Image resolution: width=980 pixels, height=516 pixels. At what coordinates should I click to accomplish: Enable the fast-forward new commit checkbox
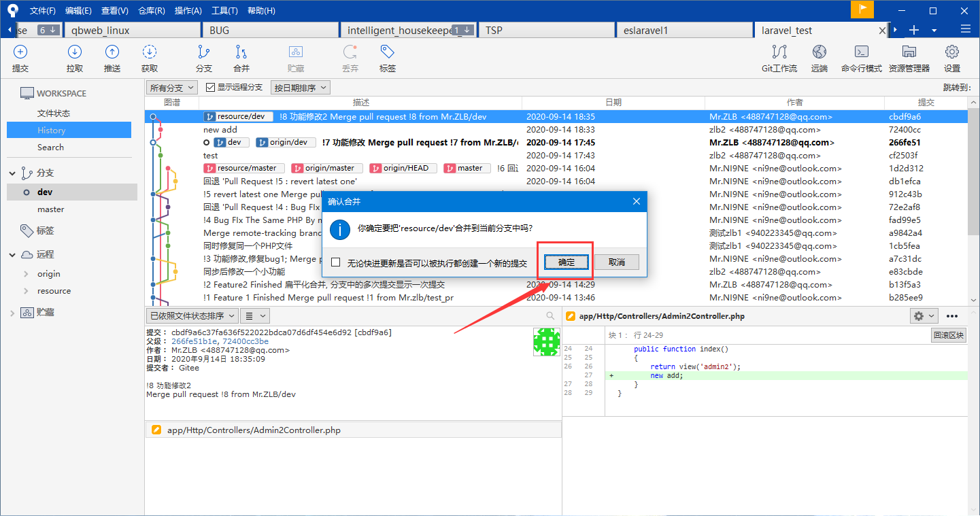click(336, 262)
